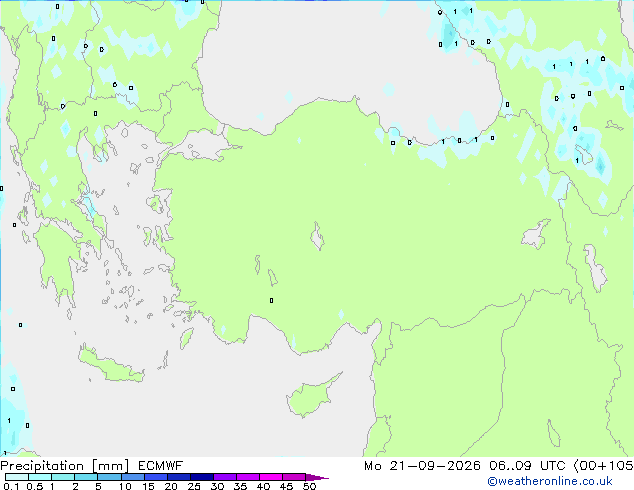Pick the dark navy 25-30 mm swatch
The width and height of the screenshot is (634, 490).
(202, 477)
